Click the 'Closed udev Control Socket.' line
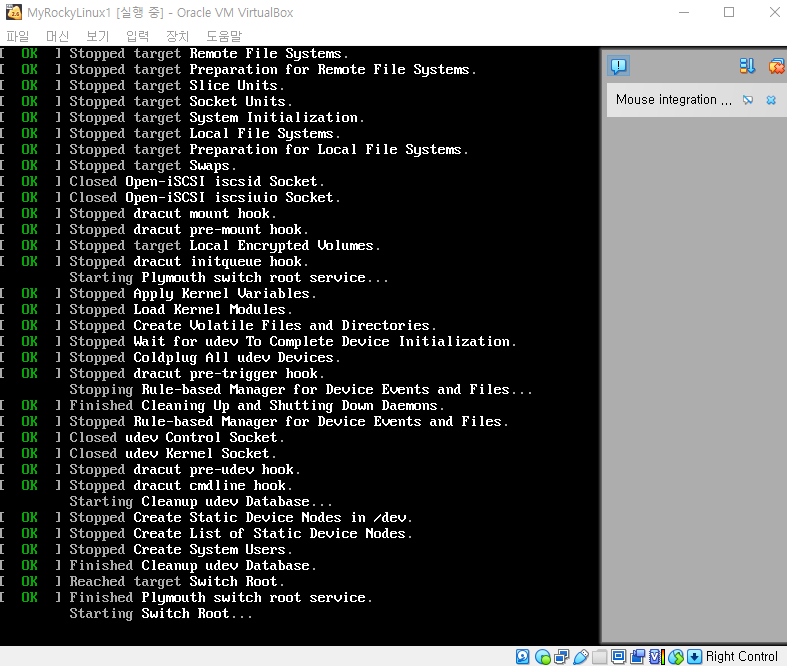787x666 pixels. 177,438
